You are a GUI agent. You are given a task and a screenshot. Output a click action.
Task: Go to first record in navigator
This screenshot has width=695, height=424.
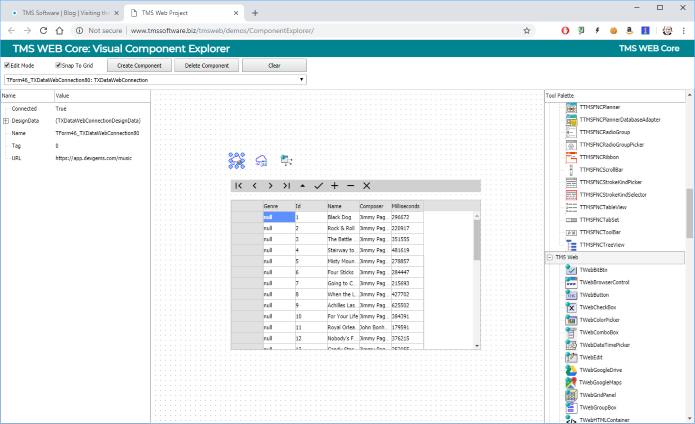point(238,186)
